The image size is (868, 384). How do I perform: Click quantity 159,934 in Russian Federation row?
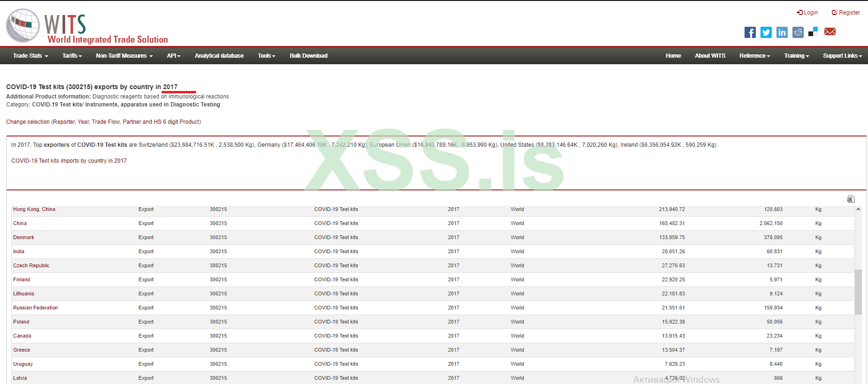coord(773,308)
